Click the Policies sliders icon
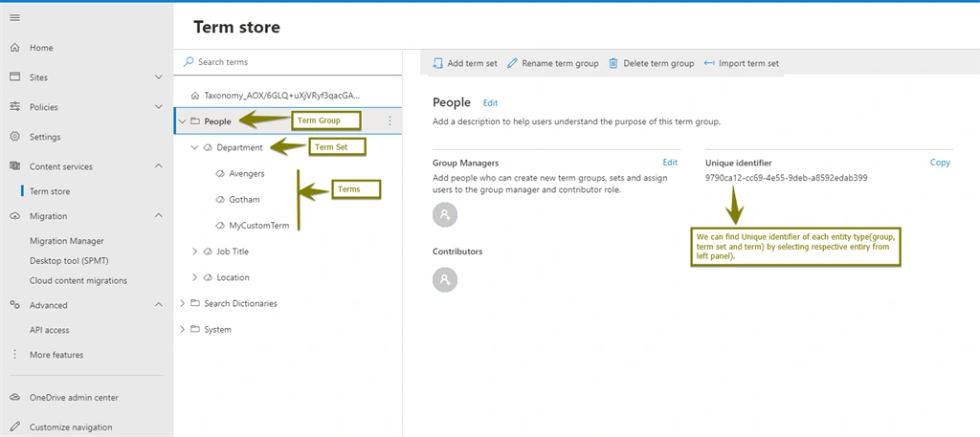Viewport: 980px width, 437px height. 15,107
